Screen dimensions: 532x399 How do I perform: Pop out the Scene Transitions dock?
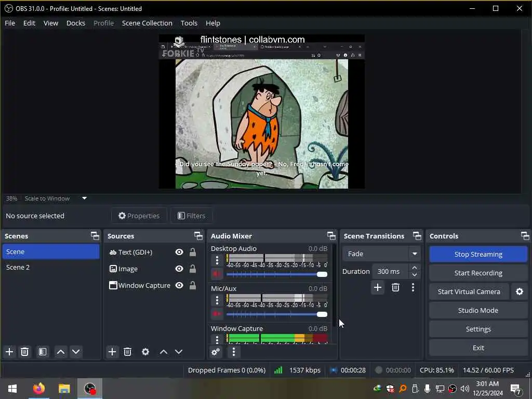(x=417, y=236)
